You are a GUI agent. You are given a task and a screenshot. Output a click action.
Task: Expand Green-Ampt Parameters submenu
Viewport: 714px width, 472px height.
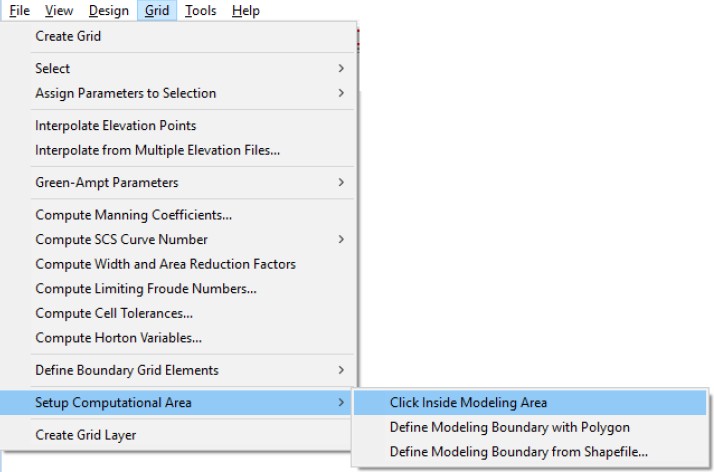(x=107, y=183)
